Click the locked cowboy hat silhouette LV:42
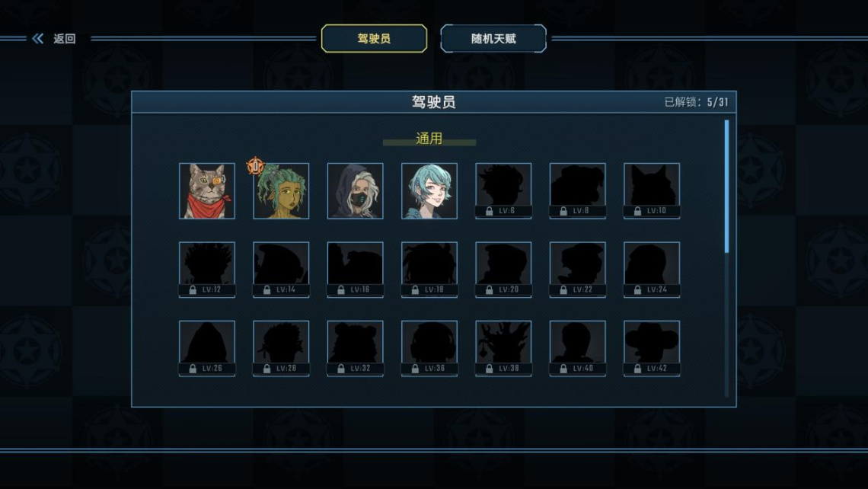The height and width of the screenshot is (489, 868). (652, 348)
